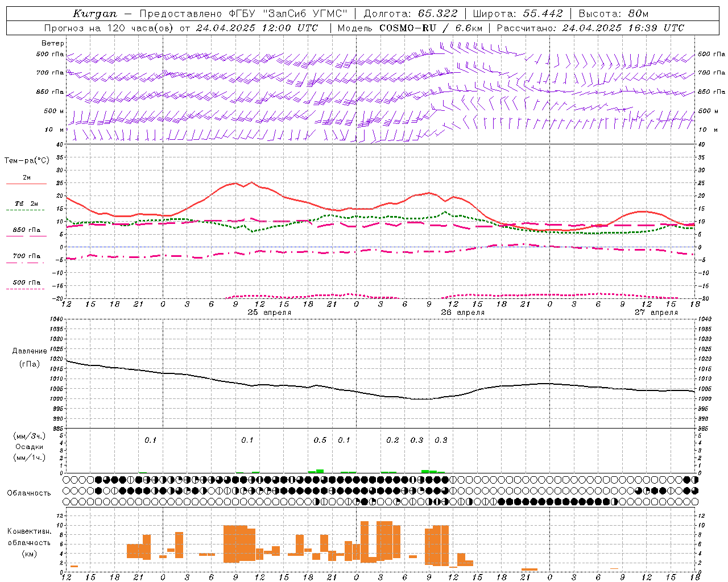The height and width of the screenshot is (582, 728).
Task: Click the Давление (гПа) pressure label
Action: [30, 357]
